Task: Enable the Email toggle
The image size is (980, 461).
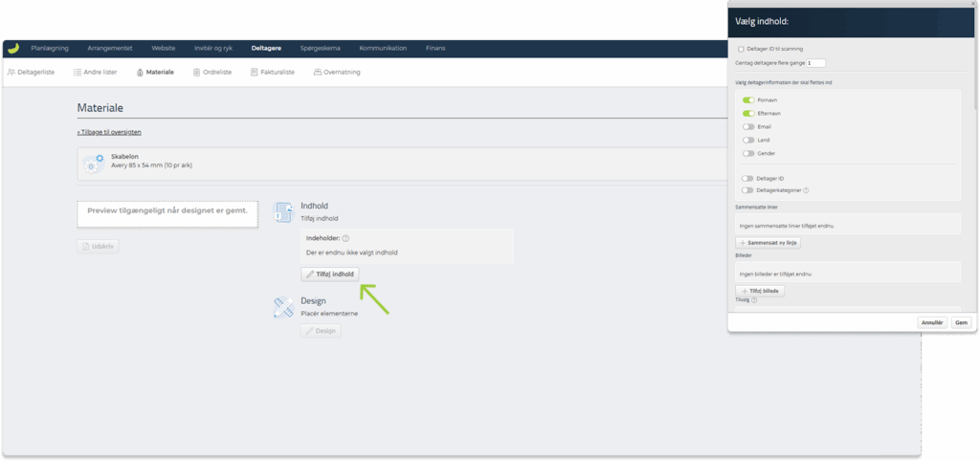Action: coord(747,126)
